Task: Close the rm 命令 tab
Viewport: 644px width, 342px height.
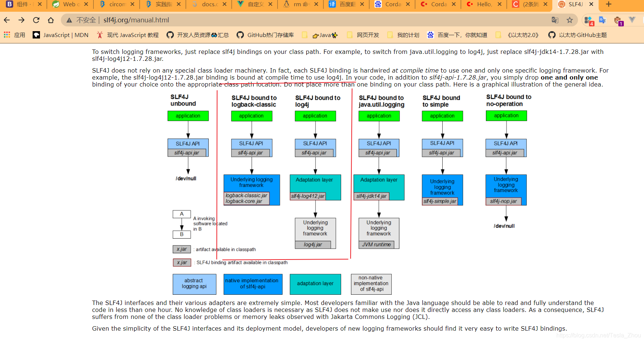Action: click(x=316, y=4)
